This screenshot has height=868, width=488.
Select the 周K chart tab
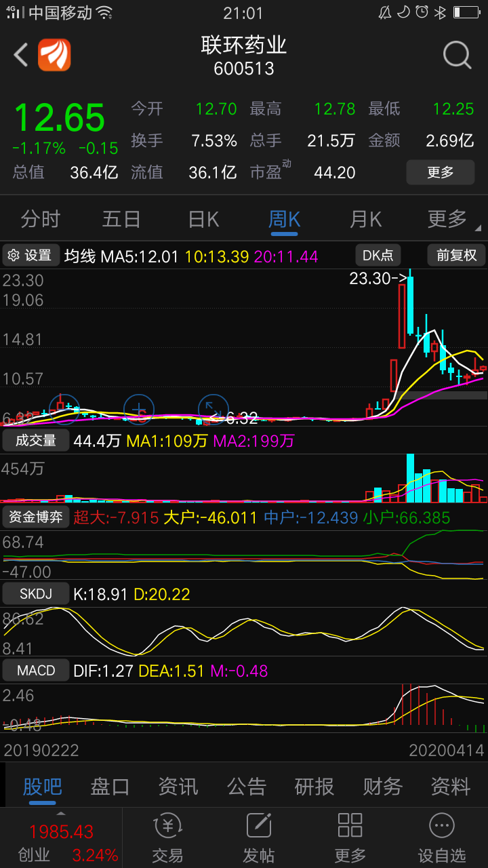[x=284, y=219]
